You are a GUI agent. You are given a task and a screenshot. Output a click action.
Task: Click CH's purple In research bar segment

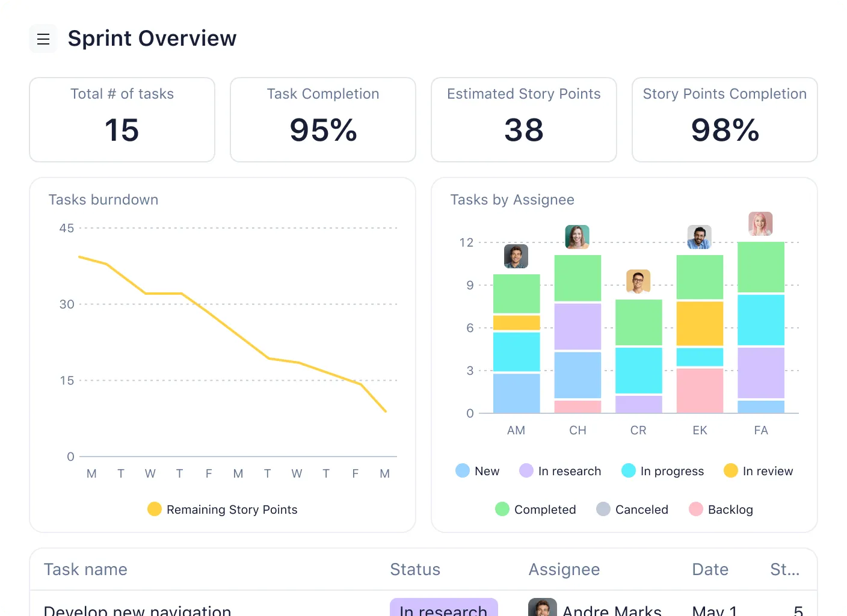click(x=577, y=327)
